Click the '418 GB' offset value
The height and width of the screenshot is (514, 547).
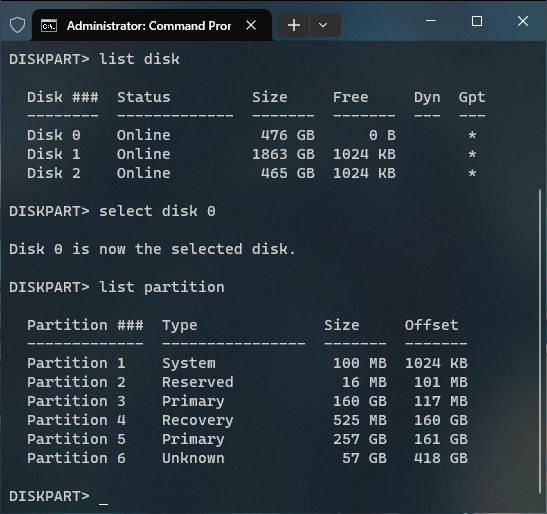click(441, 458)
